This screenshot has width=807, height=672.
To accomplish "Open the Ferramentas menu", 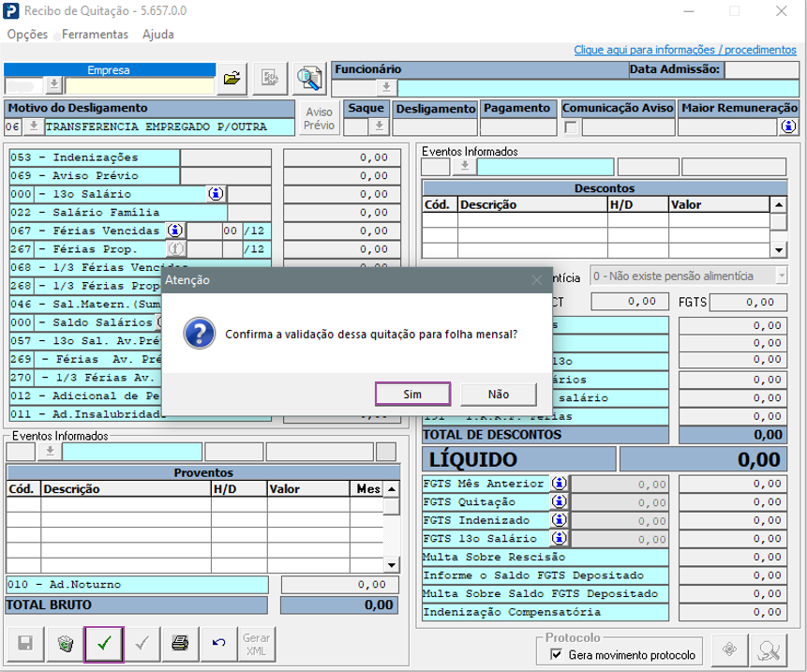I will [95, 34].
